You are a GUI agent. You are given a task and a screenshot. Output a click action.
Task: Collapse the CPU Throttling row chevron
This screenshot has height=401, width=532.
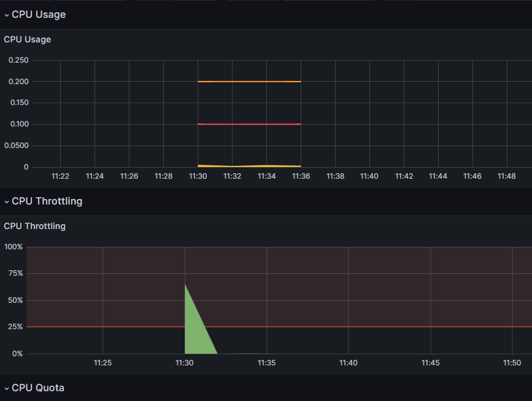click(7, 201)
